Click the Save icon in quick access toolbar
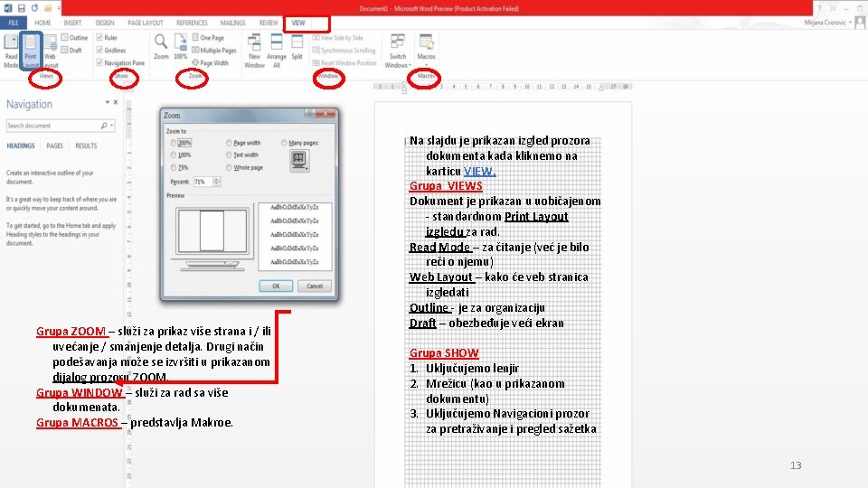The image size is (868, 488). [21, 8]
